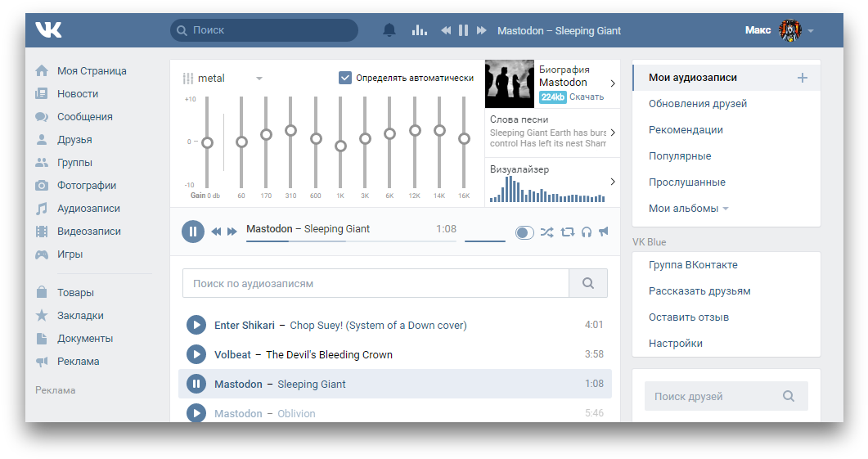
Task: Click the track progress bar
Action: (351, 241)
